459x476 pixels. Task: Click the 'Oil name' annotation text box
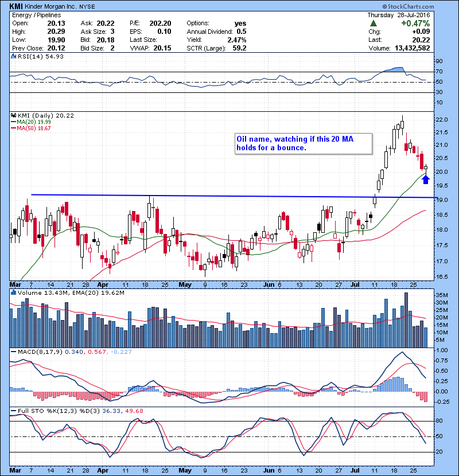coord(302,144)
